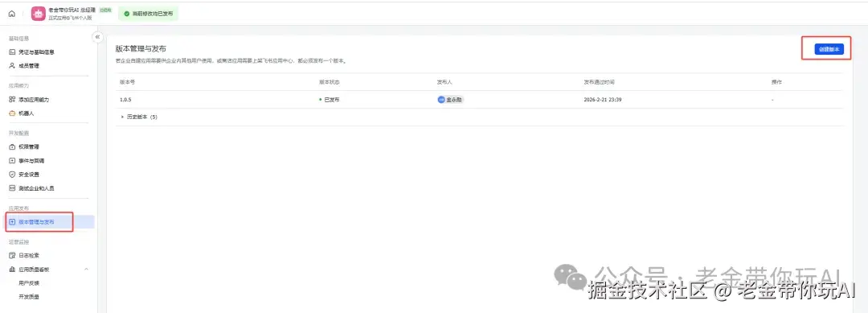Viewport: 868px width, 313px height.
Task: Collapse the sidebar with the double-chevron button
Action: [97, 37]
